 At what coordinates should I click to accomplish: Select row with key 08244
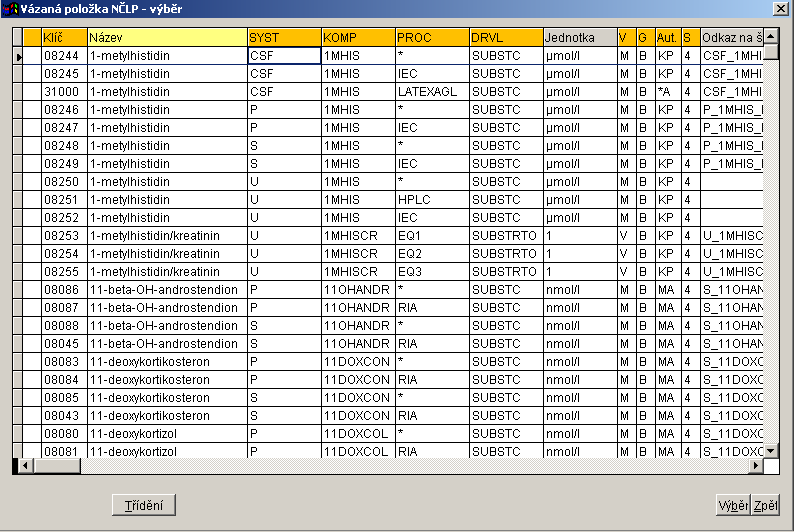64,57
